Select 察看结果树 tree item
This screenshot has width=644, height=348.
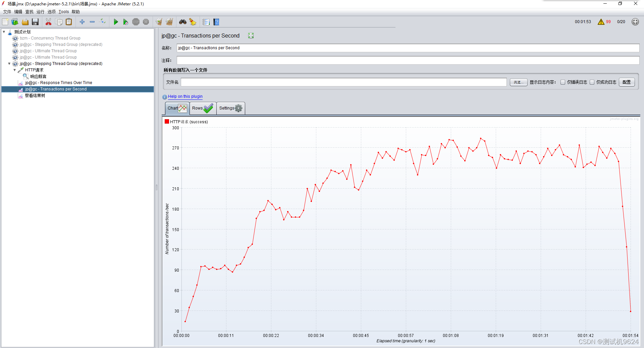click(35, 95)
